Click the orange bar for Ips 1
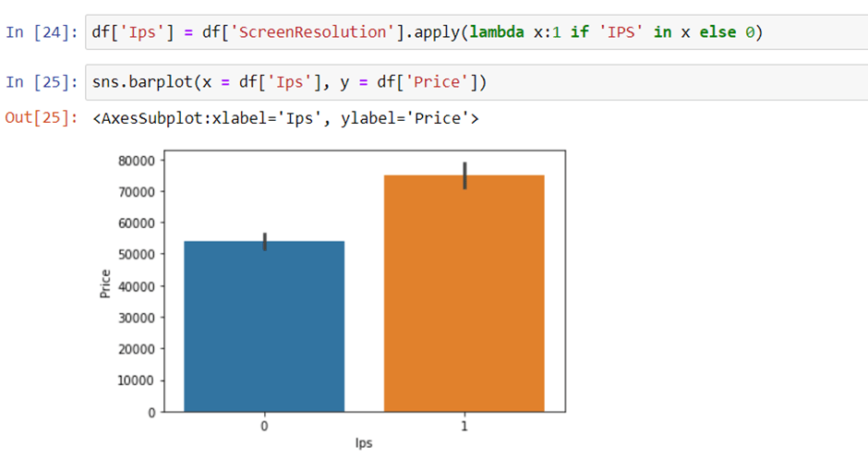The width and height of the screenshot is (868, 458). [464, 294]
